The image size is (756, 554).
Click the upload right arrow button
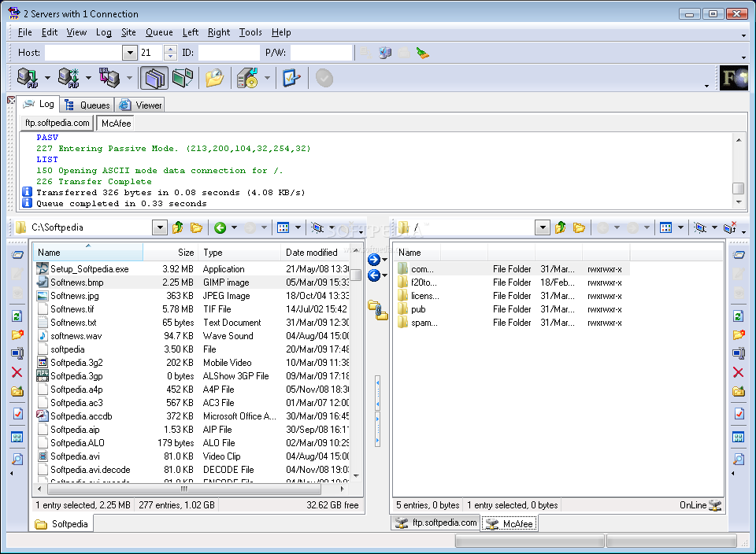click(x=374, y=260)
